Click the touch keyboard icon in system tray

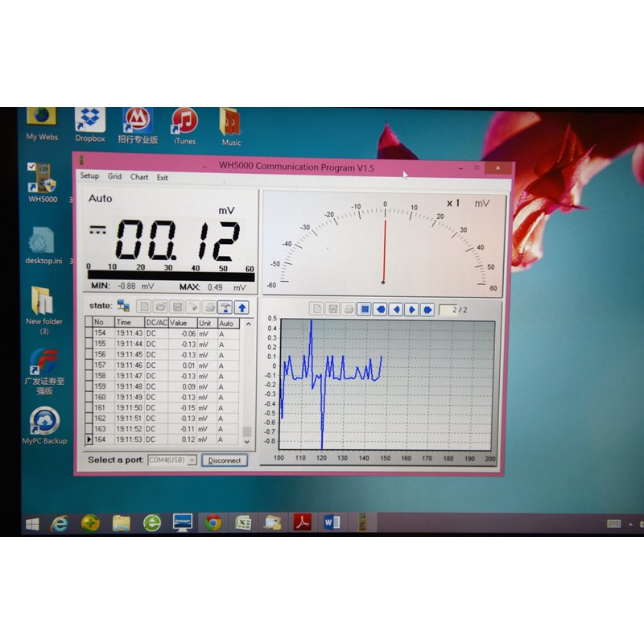[613, 524]
